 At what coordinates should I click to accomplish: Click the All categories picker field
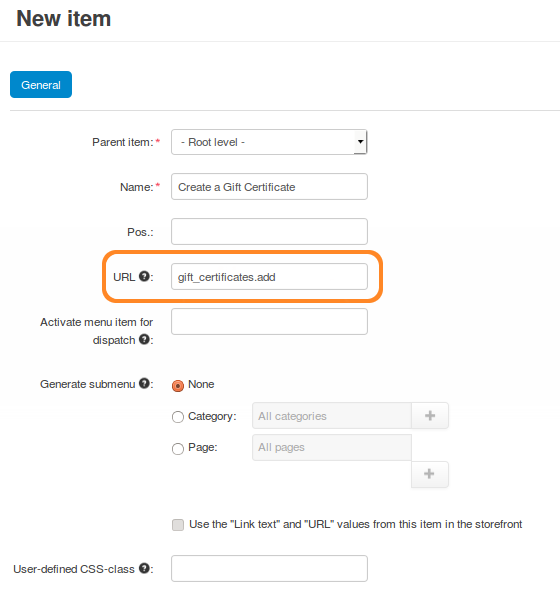click(x=331, y=416)
